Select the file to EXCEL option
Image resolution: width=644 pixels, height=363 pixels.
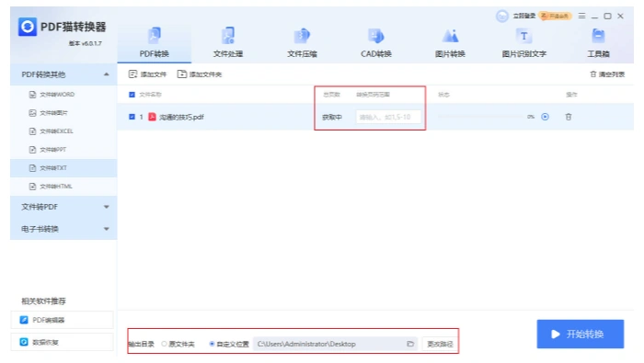click(x=63, y=131)
